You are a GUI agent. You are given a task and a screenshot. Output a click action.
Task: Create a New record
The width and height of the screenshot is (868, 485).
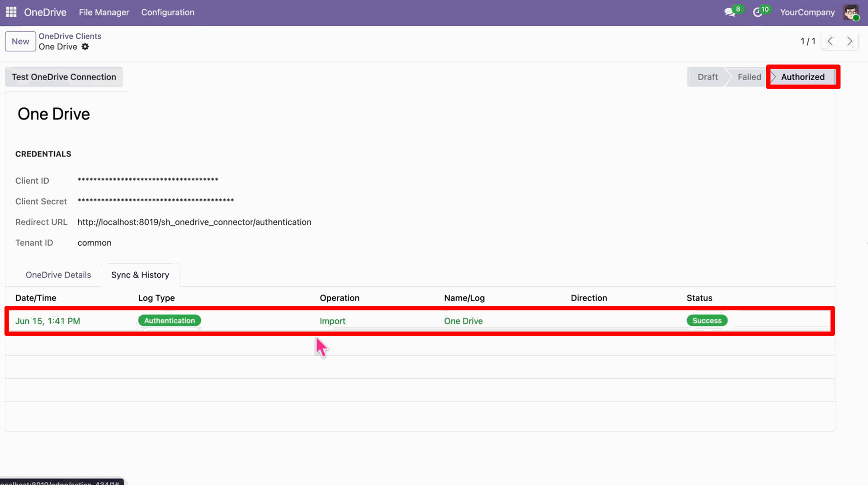click(20, 41)
